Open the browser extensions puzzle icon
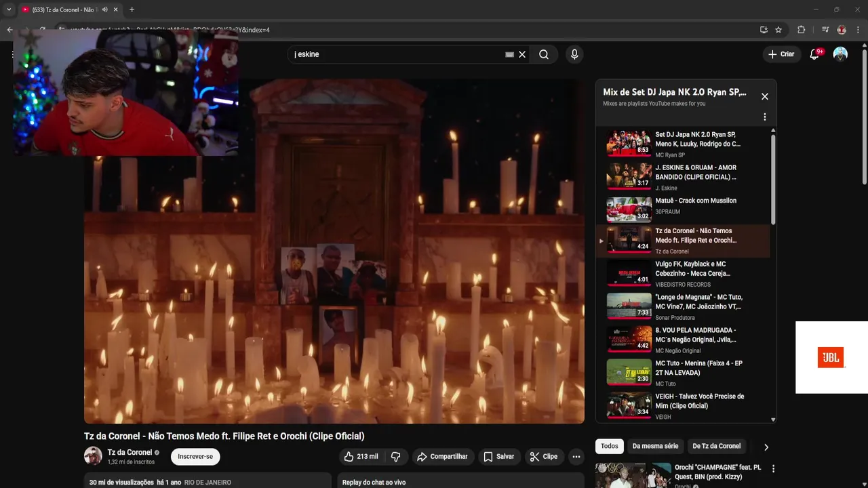Screen dimensions: 868x488 (801, 30)
